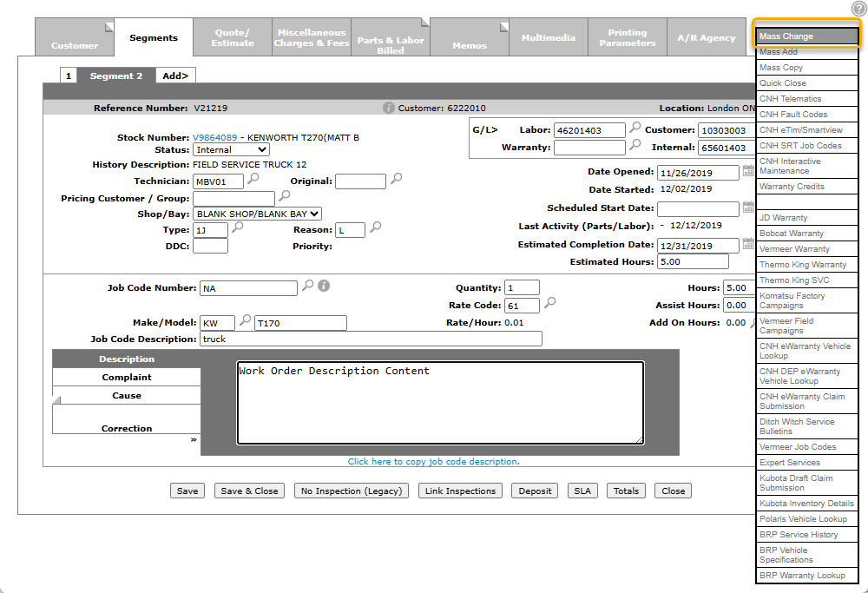Expand the Shop/Bay dropdown

pos(257,214)
